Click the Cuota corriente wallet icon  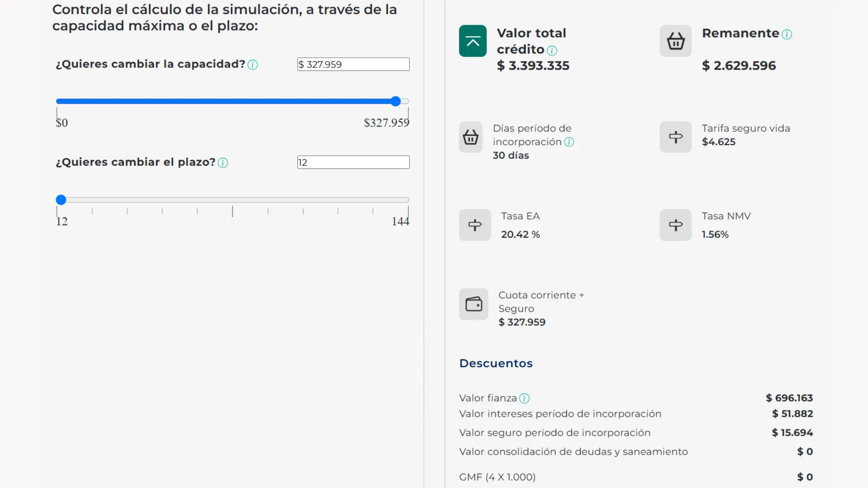[x=473, y=304]
